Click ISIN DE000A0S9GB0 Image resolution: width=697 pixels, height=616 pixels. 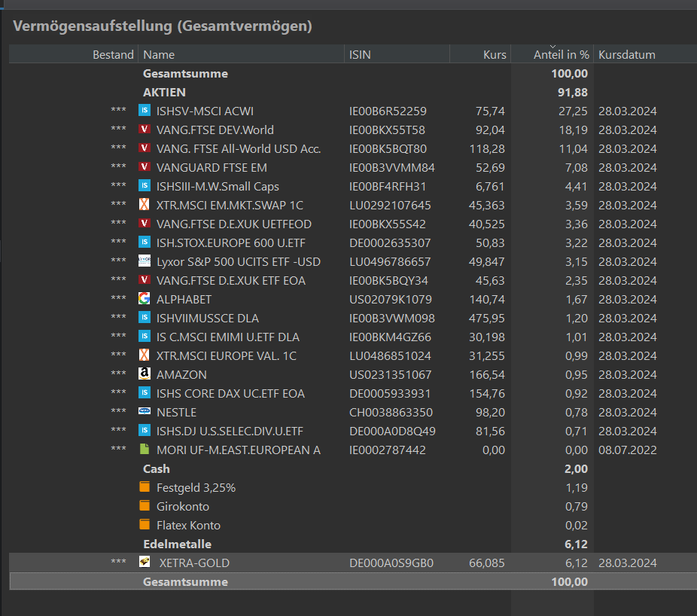click(391, 563)
